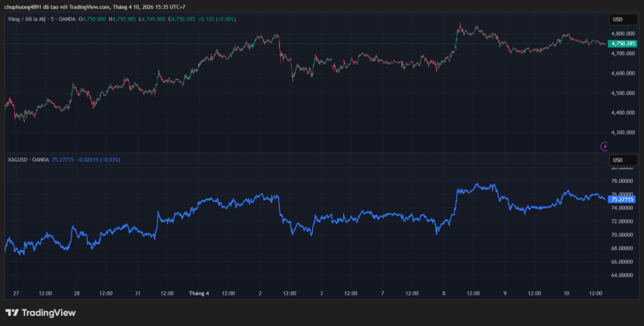644x326 pixels.
Task: Click the blue 75.27715 silver price label
Action: coord(623,199)
